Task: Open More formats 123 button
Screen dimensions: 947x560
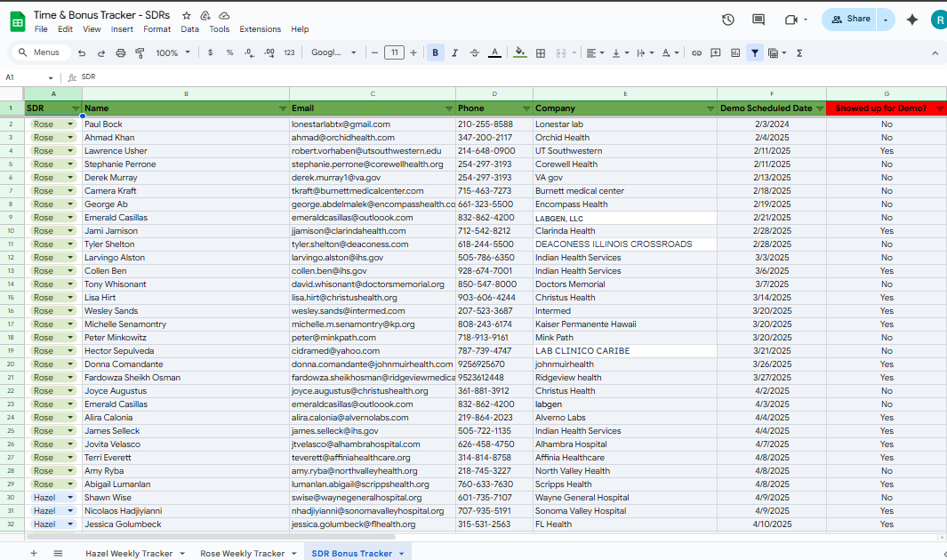Action: pyautogui.click(x=289, y=53)
